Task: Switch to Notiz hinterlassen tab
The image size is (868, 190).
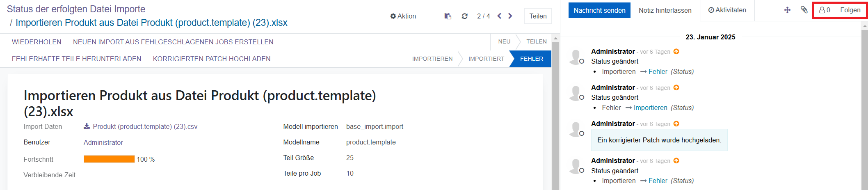Action: click(x=665, y=10)
